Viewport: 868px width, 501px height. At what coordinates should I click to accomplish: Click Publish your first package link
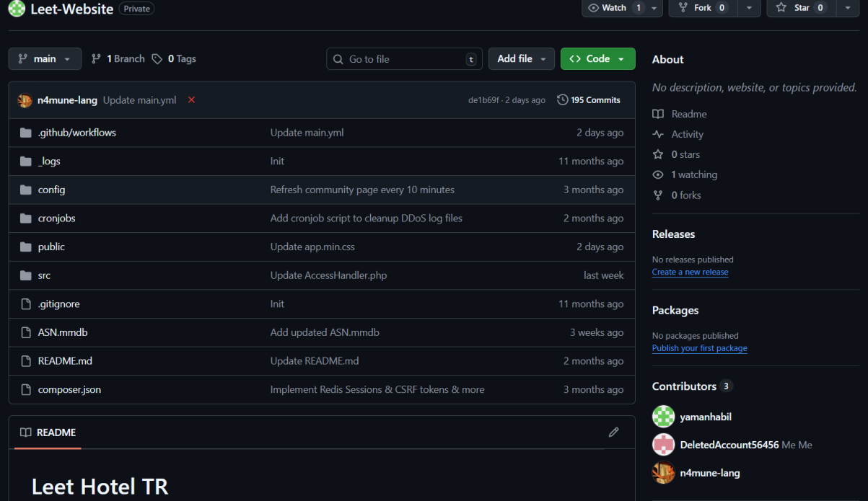[699, 349]
